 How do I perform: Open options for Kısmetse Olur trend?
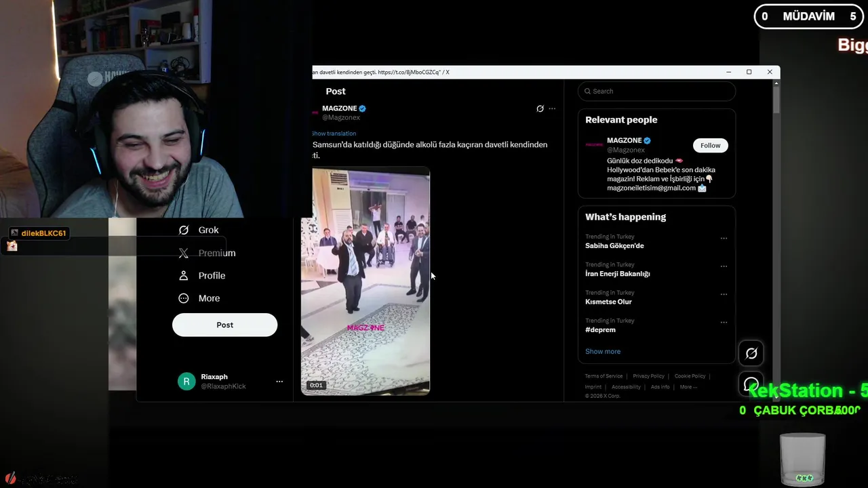pyautogui.click(x=724, y=294)
